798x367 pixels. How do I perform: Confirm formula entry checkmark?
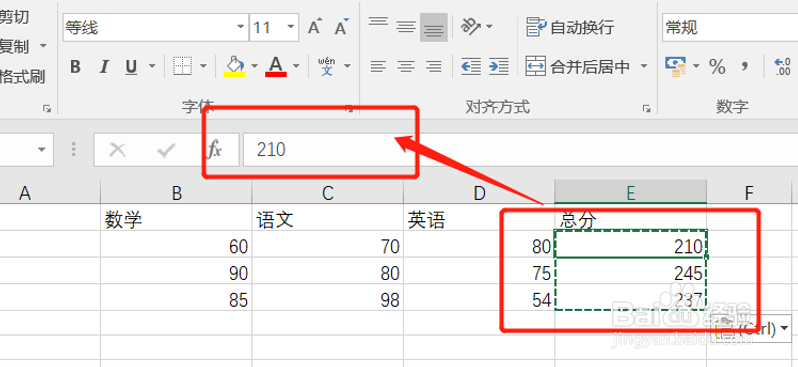166,150
